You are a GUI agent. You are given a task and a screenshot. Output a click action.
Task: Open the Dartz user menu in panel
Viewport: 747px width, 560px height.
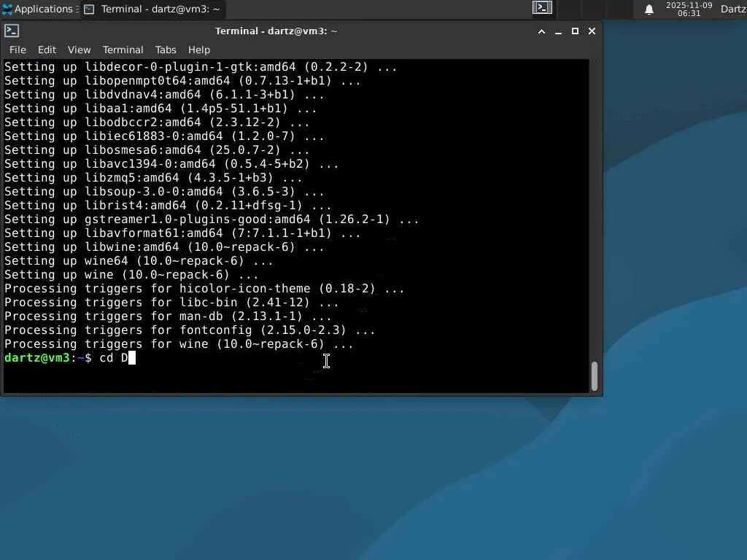pyautogui.click(x=733, y=9)
